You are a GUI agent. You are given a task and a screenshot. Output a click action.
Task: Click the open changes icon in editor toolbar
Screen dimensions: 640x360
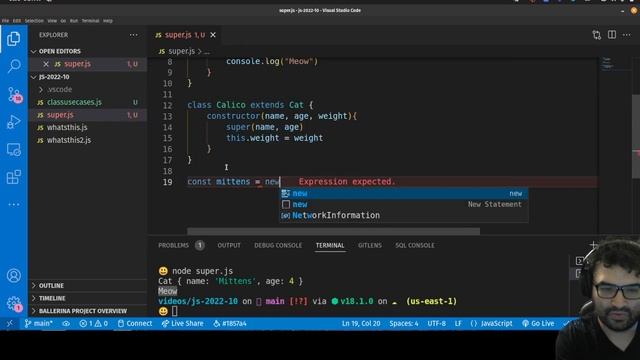pos(596,35)
